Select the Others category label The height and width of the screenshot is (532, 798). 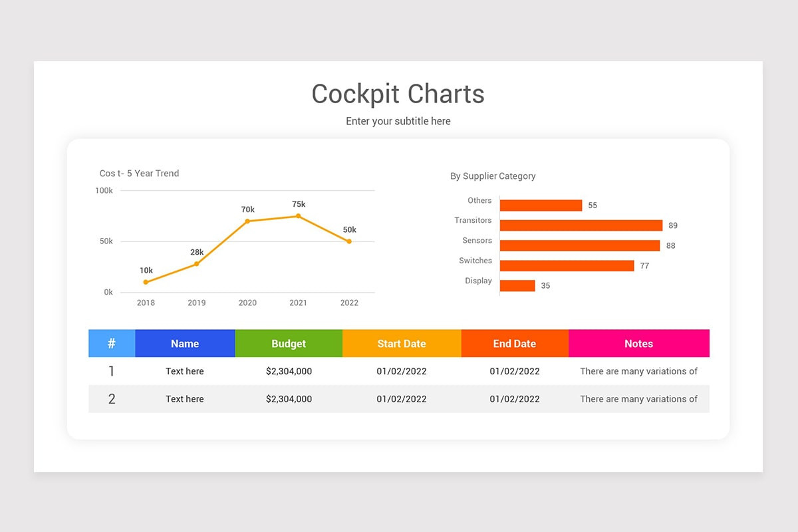[479, 201]
